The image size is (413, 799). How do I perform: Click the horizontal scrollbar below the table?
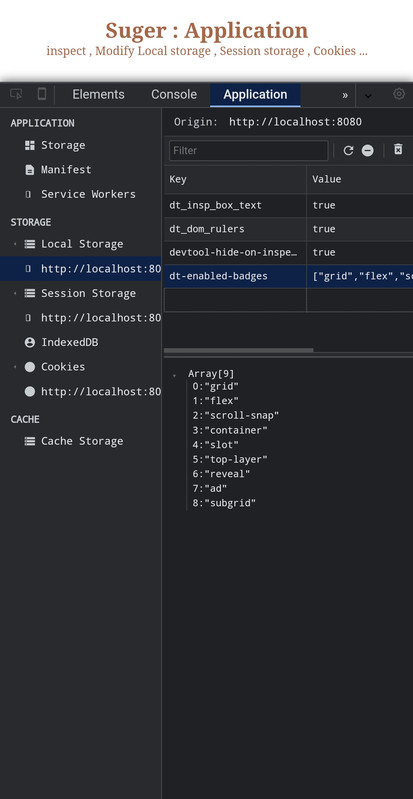coord(239,351)
